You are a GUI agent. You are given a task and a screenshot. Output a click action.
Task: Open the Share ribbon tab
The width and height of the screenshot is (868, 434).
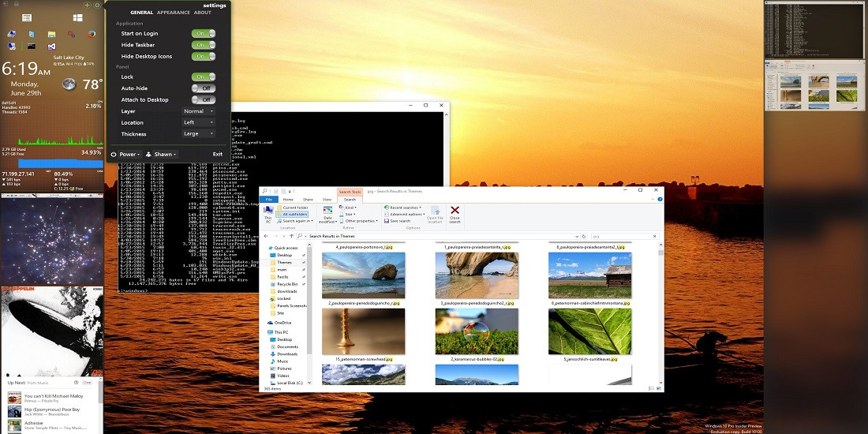click(x=308, y=200)
